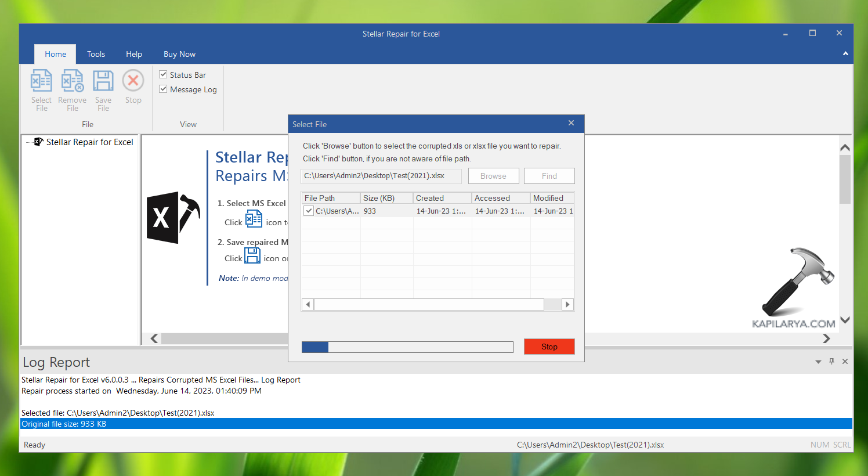The width and height of the screenshot is (868, 476).
Task: Click the file path text field
Action: click(381, 176)
